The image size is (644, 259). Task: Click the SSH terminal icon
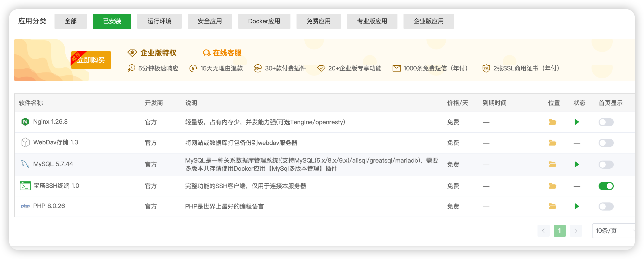[25, 186]
